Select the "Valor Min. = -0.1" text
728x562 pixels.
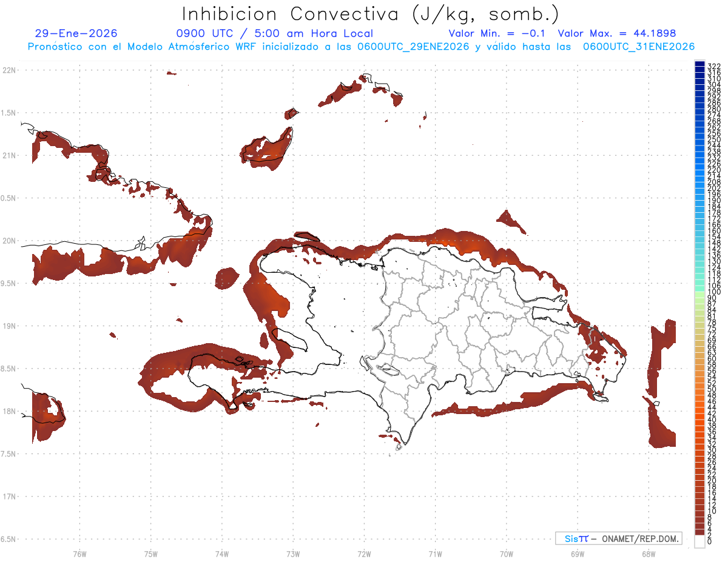tap(497, 33)
